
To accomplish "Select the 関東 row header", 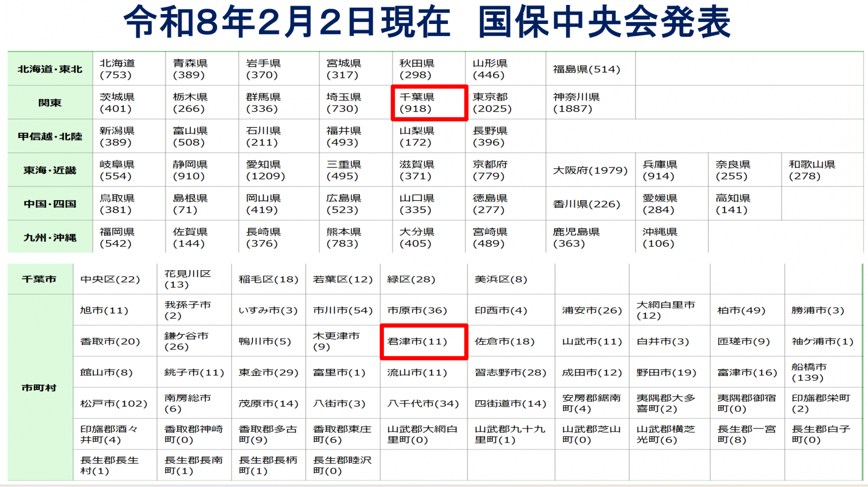I will [x=50, y=103].
